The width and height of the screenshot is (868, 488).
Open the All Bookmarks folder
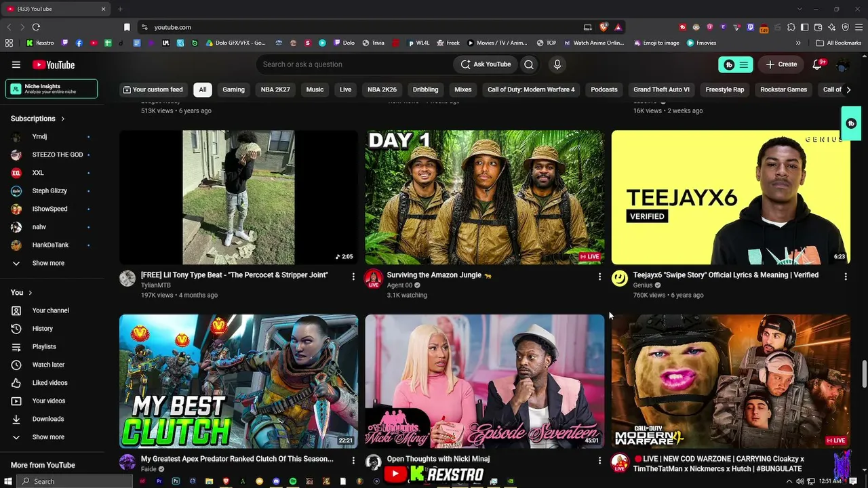[x=839, y=43]
